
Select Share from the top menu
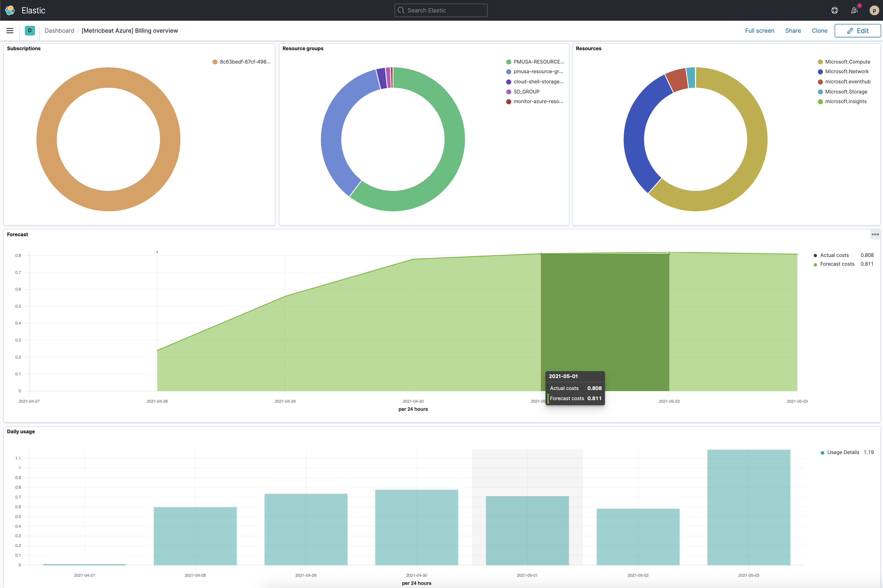(x=793, y=30)
